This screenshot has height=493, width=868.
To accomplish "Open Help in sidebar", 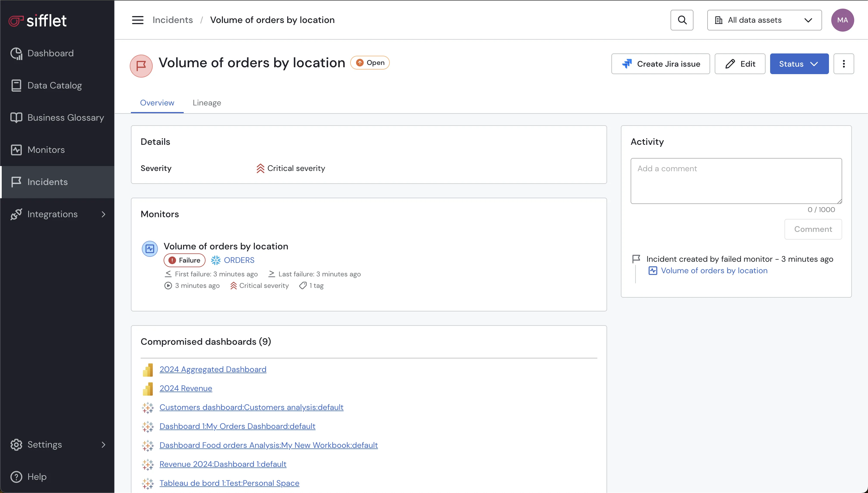I will click(57, 477).
